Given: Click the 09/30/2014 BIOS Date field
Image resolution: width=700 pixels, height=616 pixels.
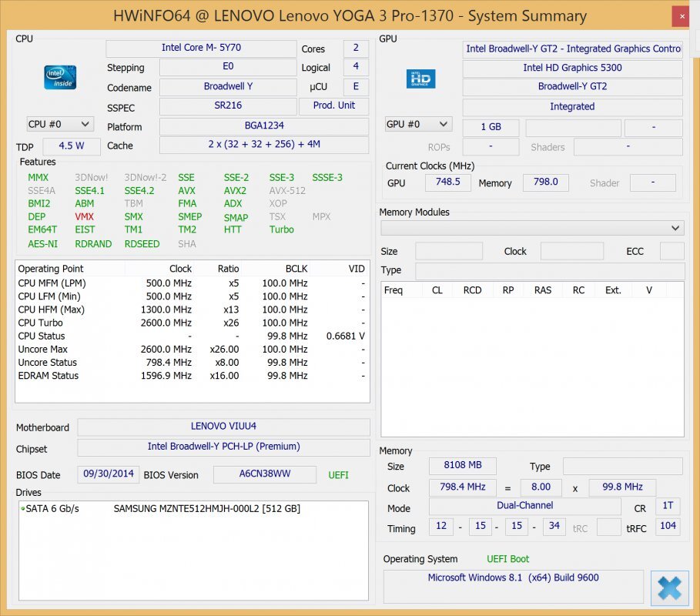Looking at the screenshot, I should [x=108, y=474].
